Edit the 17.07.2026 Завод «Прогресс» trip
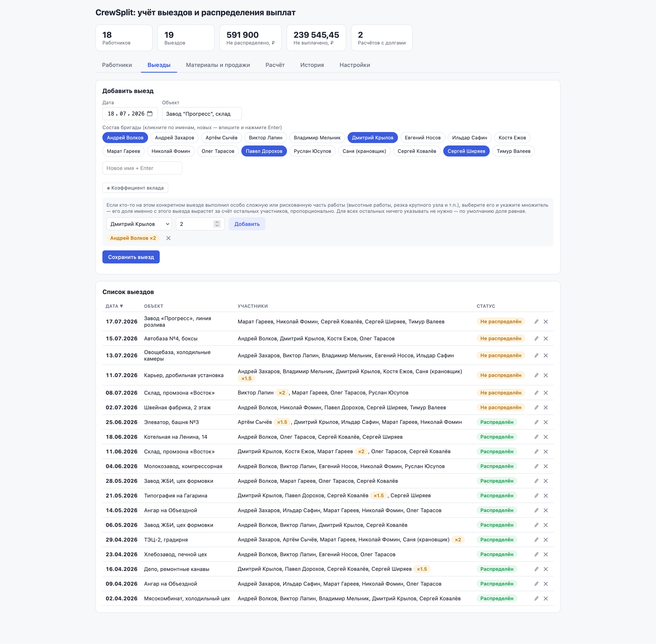This screenshot has width=656, height=644. (536, 322)
